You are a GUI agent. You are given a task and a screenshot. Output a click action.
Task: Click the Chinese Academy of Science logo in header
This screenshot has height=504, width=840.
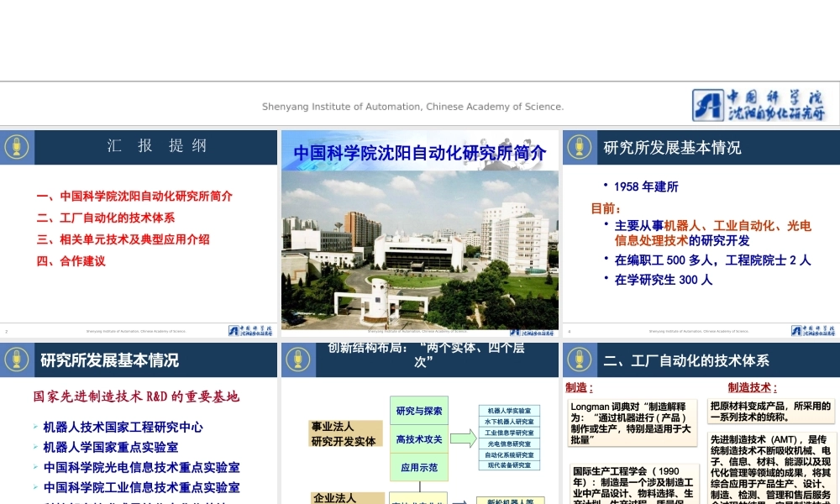758,104
